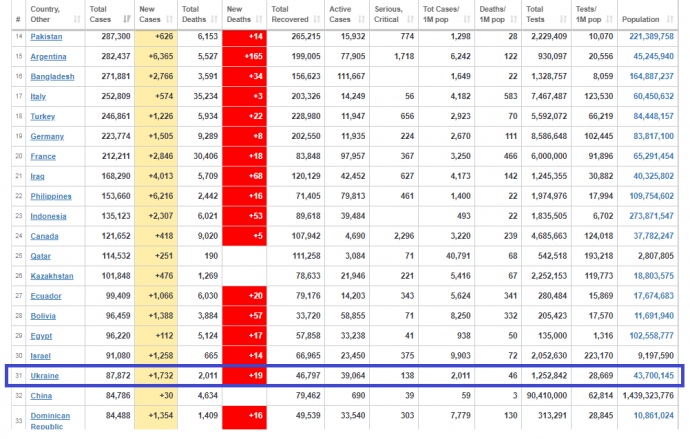690x439 pixels.
Task: Sort by Deaths/1M pop header
Action: click(496, 14)
